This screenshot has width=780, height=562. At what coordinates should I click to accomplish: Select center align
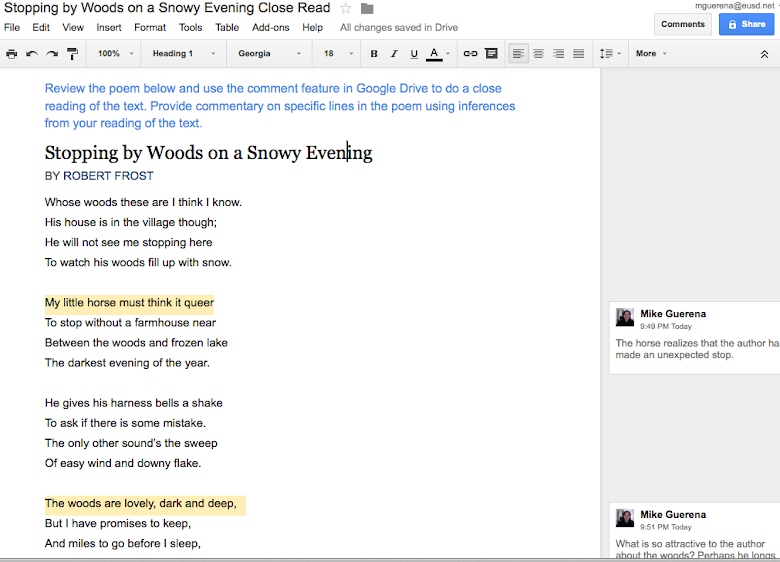click(x=538, y=54)
